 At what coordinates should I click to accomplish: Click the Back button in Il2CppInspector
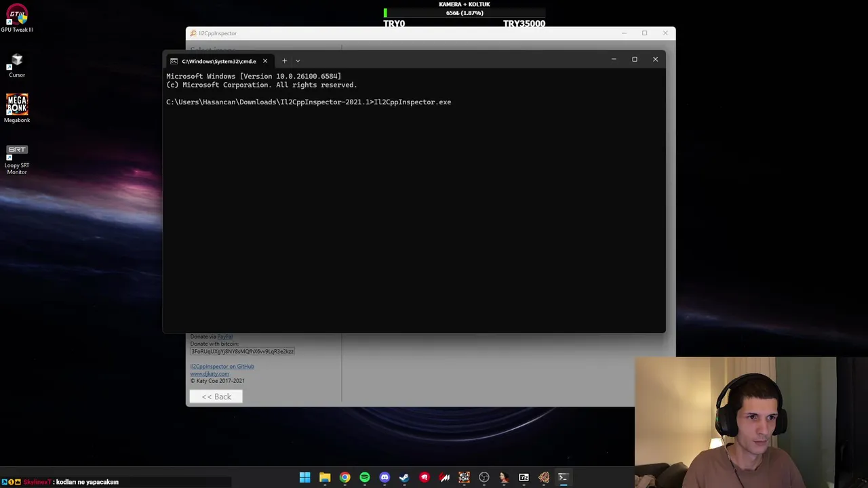216,396
